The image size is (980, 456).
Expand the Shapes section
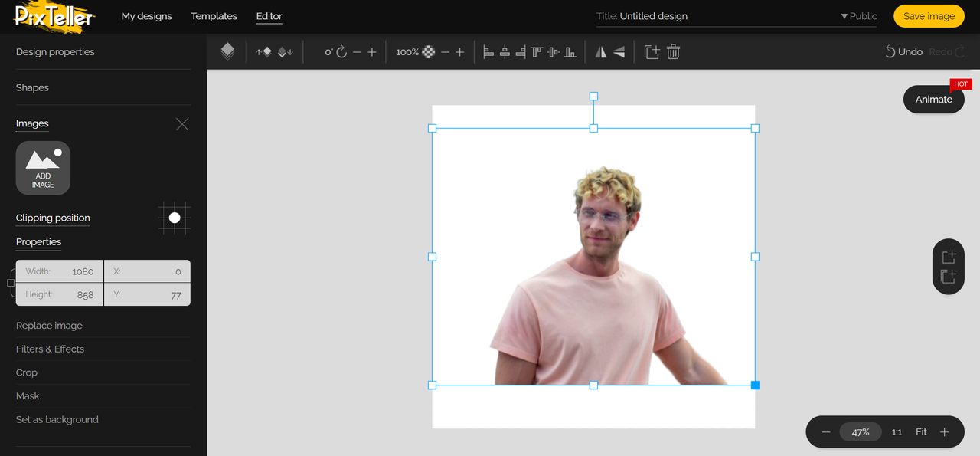point(32,87)
